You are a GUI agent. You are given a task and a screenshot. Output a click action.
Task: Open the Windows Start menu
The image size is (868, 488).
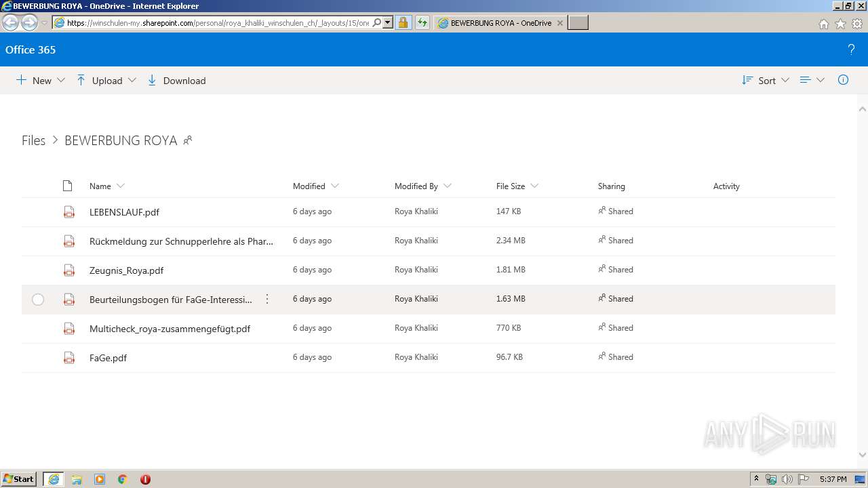point(18,479)
